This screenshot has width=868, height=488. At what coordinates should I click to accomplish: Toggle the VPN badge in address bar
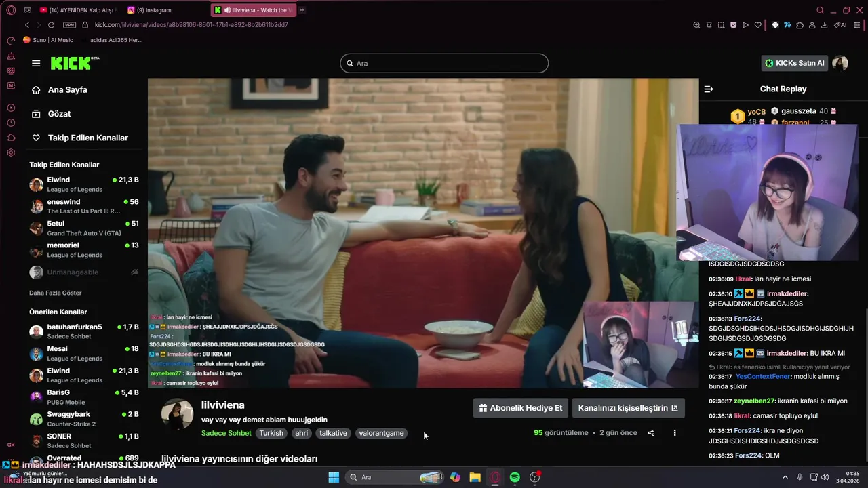click(x=69, y=25)
